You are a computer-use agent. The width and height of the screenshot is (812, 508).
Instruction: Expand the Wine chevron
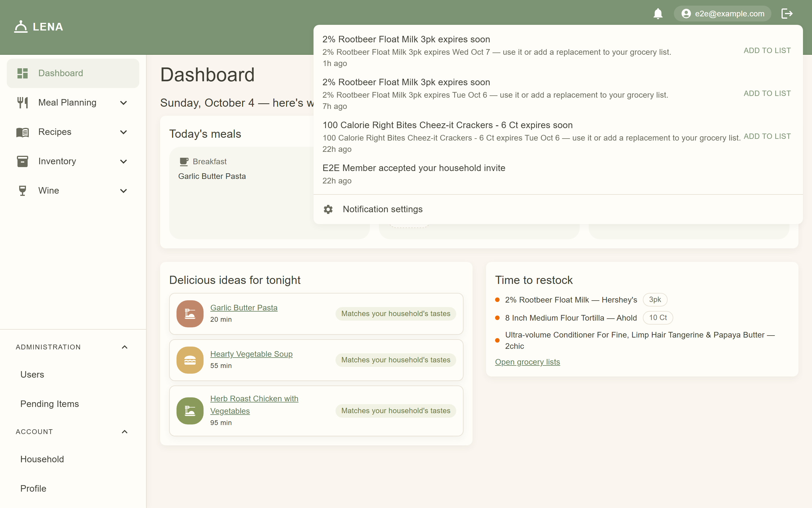(123, 191)
